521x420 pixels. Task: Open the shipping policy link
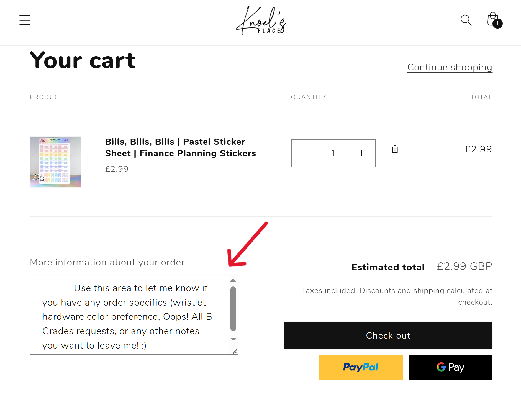click(429, 291)
